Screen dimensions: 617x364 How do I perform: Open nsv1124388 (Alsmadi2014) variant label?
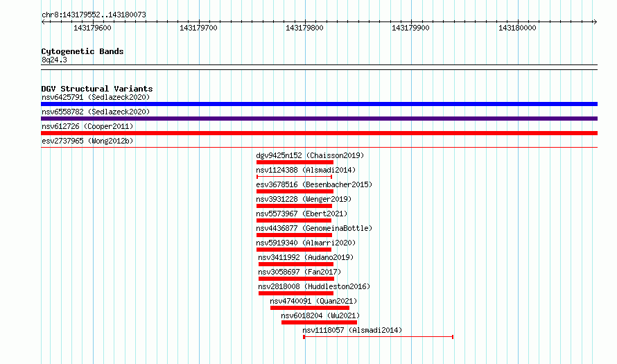click(x=306, y=170)
